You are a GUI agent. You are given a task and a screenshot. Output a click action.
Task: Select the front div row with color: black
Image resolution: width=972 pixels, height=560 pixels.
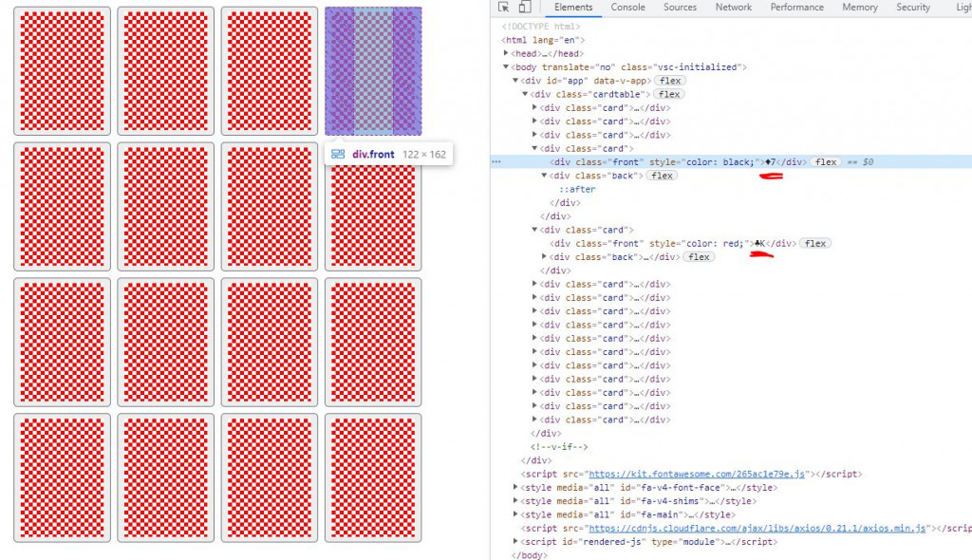[x=731, y=162]
